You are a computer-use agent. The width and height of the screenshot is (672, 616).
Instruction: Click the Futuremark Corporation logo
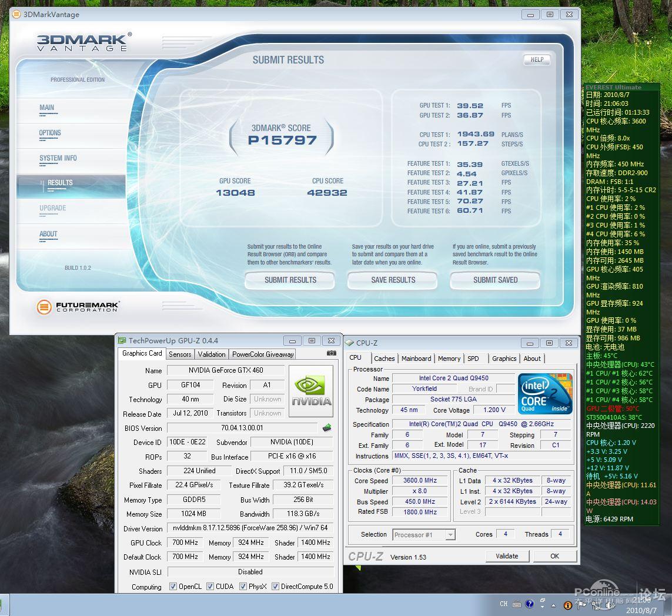tap(78, 307)
